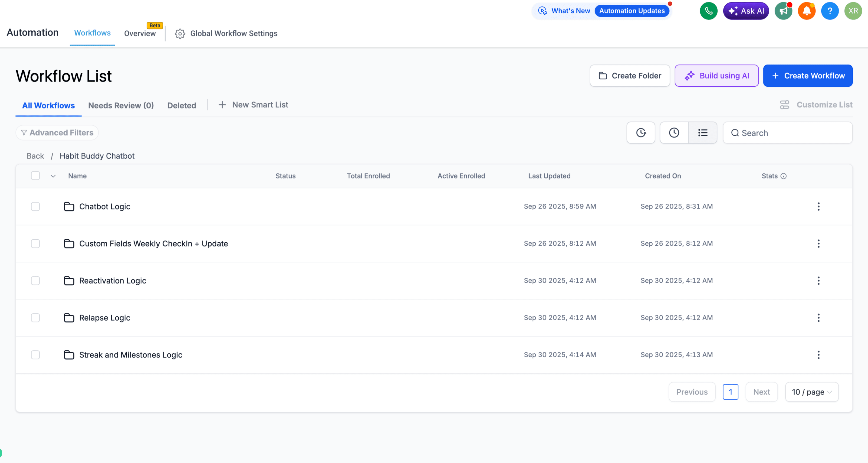Image resolution: width=868 pixels, height=463 pixels.
Task: Check the Chatbot Logic row checkbox
Action: pos(35,206)
